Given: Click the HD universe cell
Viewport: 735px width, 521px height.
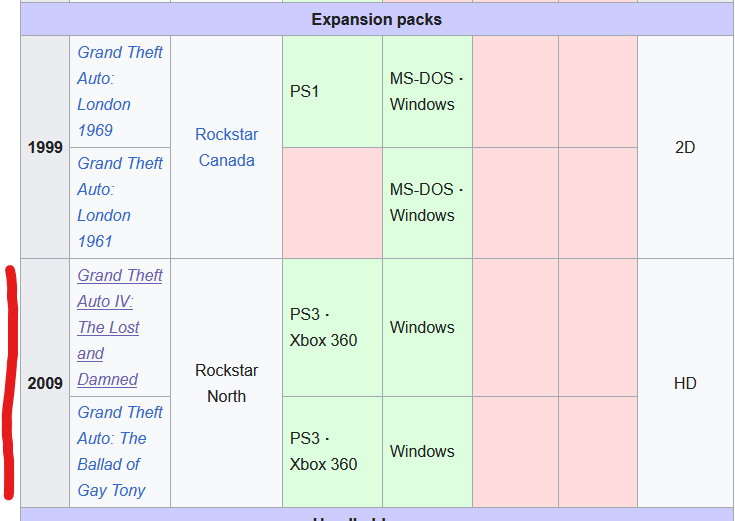Looking at the screenshot, I should point(685,383).
